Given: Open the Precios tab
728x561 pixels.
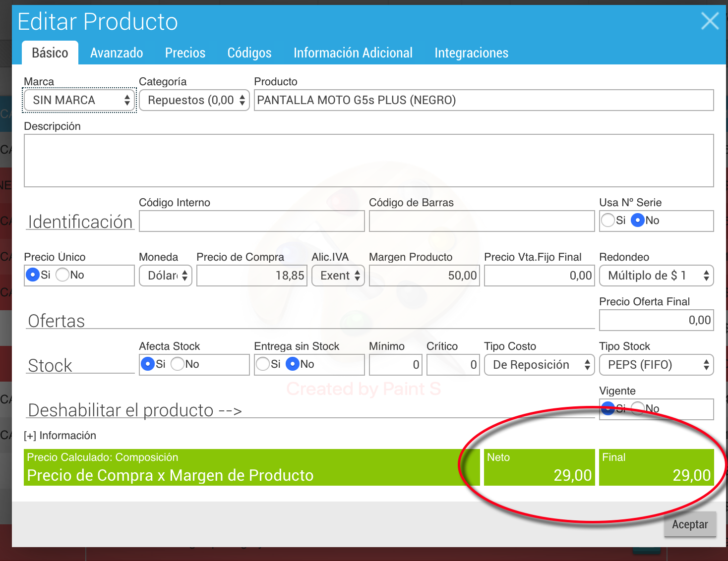Looking at the screenshot, I should click(x=185, y=53).
